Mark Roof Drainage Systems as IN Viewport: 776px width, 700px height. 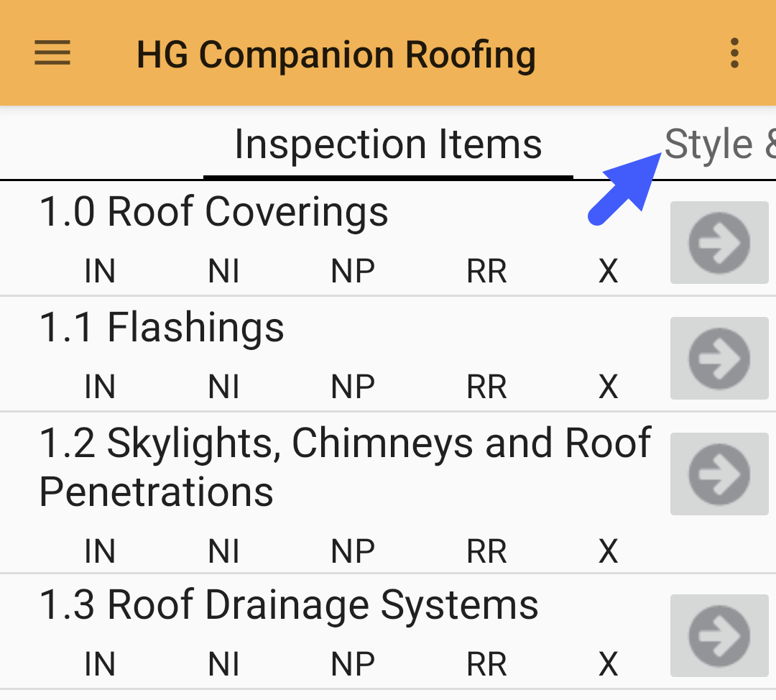tap(100, 663)
